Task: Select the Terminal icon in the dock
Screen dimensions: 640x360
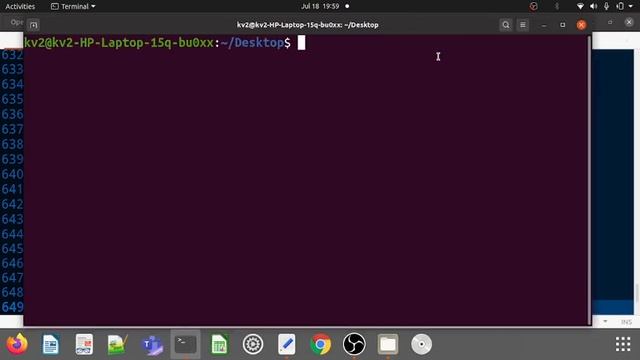Action: coord(185,344)
